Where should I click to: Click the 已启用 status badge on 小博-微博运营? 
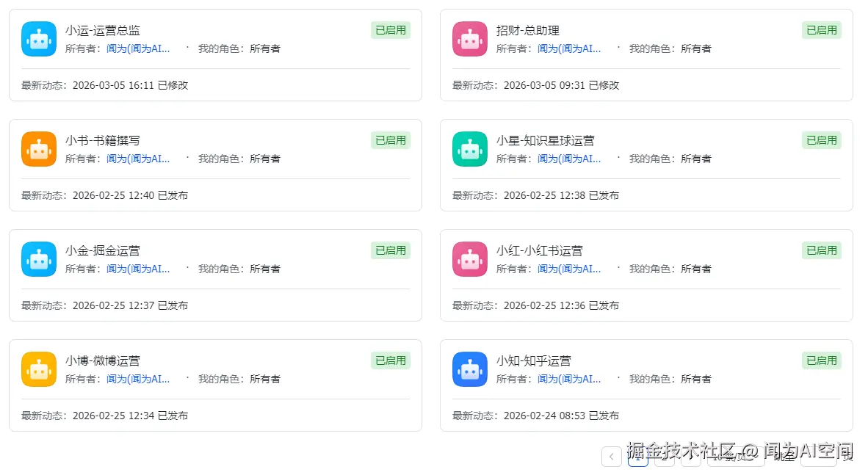point(391,360)
